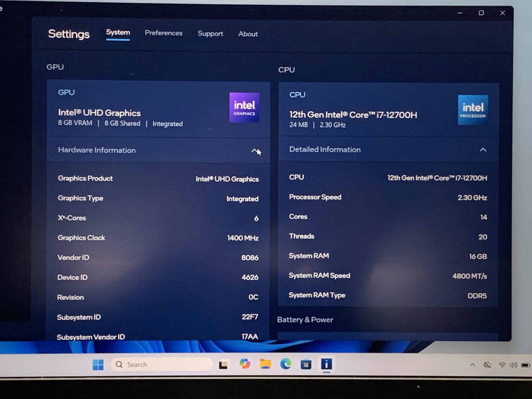Image resolution: width=532 pixels, height=399 pixels.
Task: Select the "Revision" row label
Action: 70,297
